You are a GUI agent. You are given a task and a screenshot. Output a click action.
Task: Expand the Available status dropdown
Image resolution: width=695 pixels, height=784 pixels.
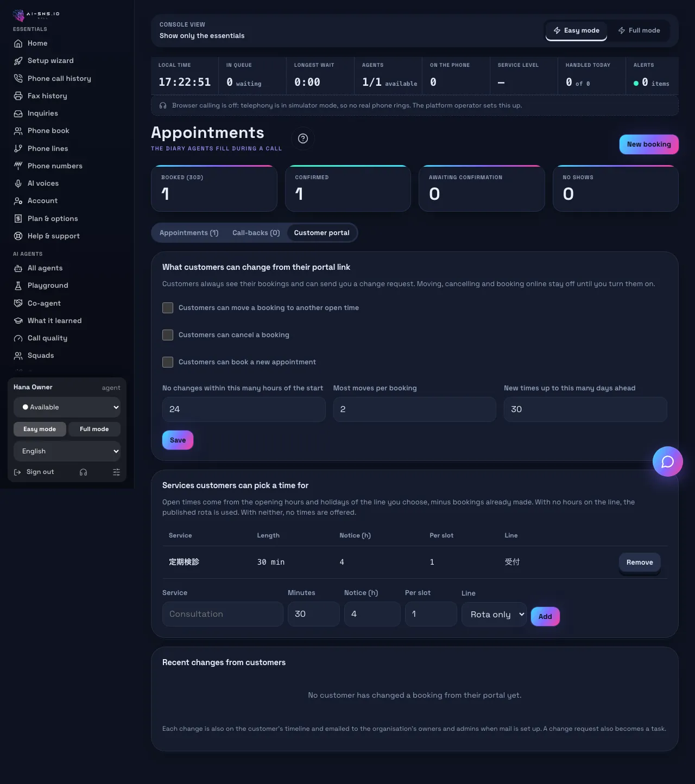(x=67, y=407)
